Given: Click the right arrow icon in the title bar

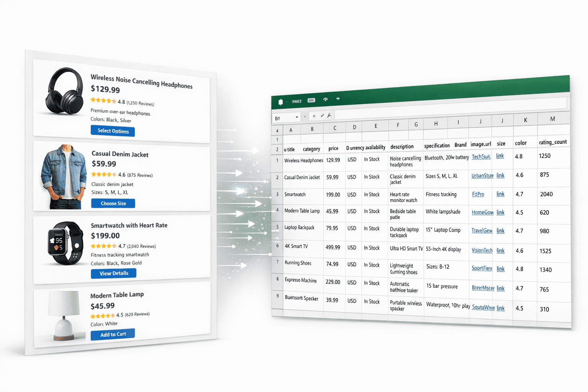Looking at the screenshot, I should click(338, 98).
